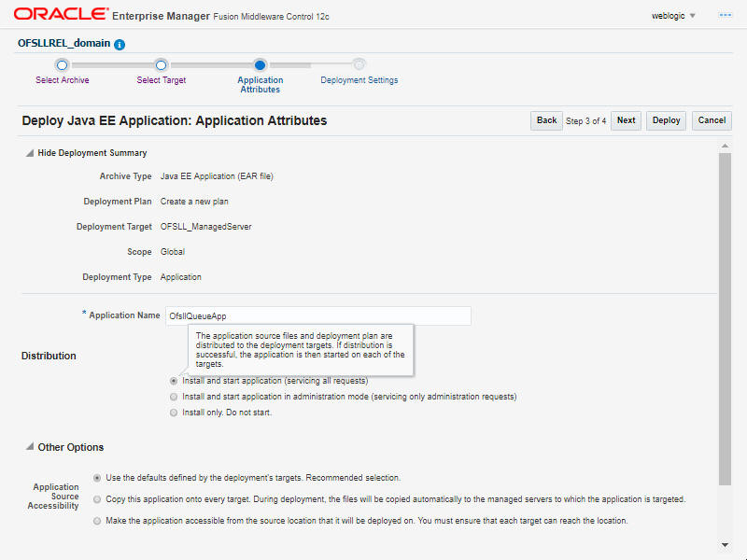Open the weblogic user dropdown
This screenshot has width=747, height=560.
pos(673,16)
